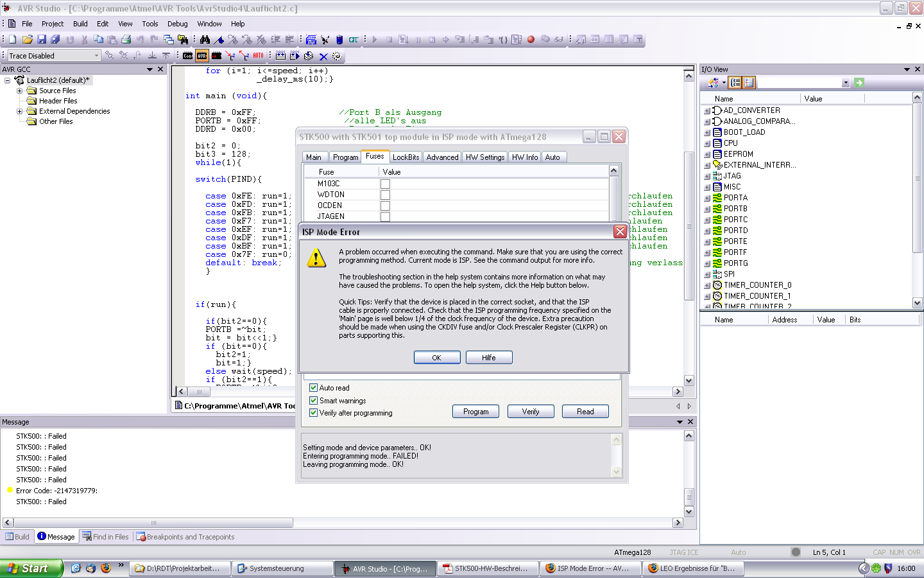Click the Program button on Fuses tab
924x578 pixels.
[x=476, y=412]
